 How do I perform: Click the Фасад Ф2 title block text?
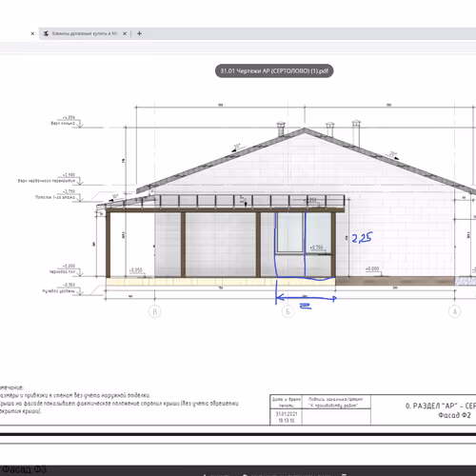tap(454, 415)
